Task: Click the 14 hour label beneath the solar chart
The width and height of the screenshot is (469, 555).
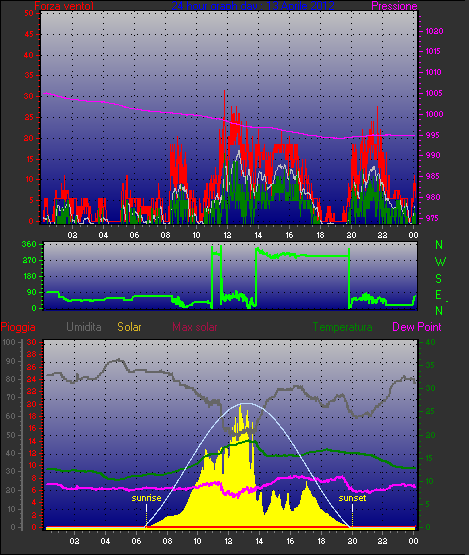Action: [259, 541]
